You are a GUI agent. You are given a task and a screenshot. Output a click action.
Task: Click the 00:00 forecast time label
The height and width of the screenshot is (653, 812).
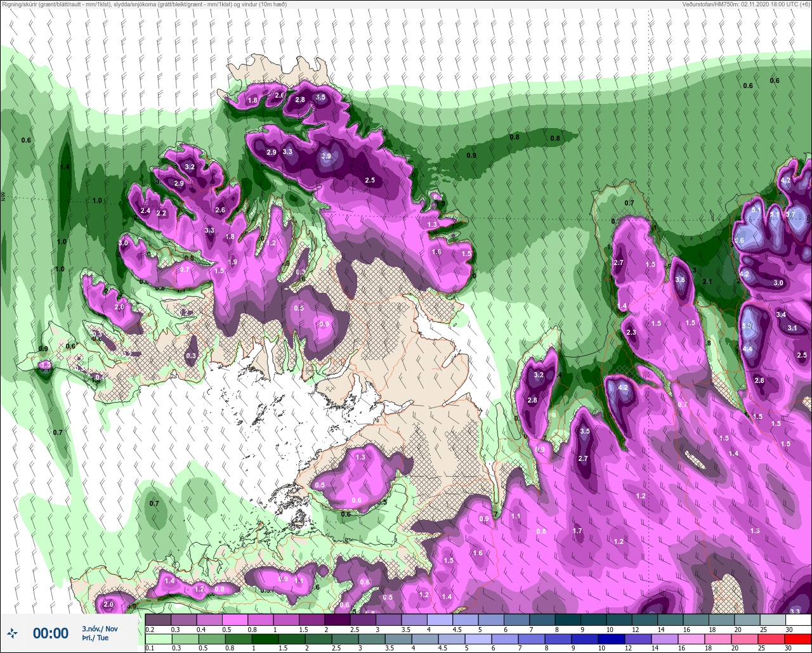pyautogui.click(x=51, y=633)
